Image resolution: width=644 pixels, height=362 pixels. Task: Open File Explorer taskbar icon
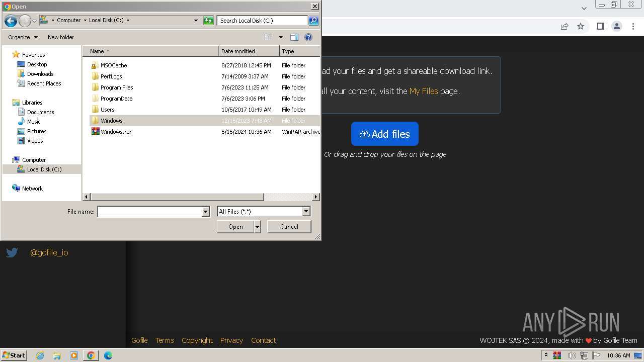[x=57, y=355]
